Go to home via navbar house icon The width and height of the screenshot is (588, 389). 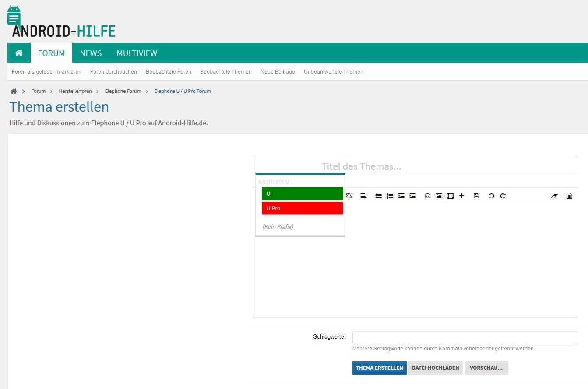[19, 53]
